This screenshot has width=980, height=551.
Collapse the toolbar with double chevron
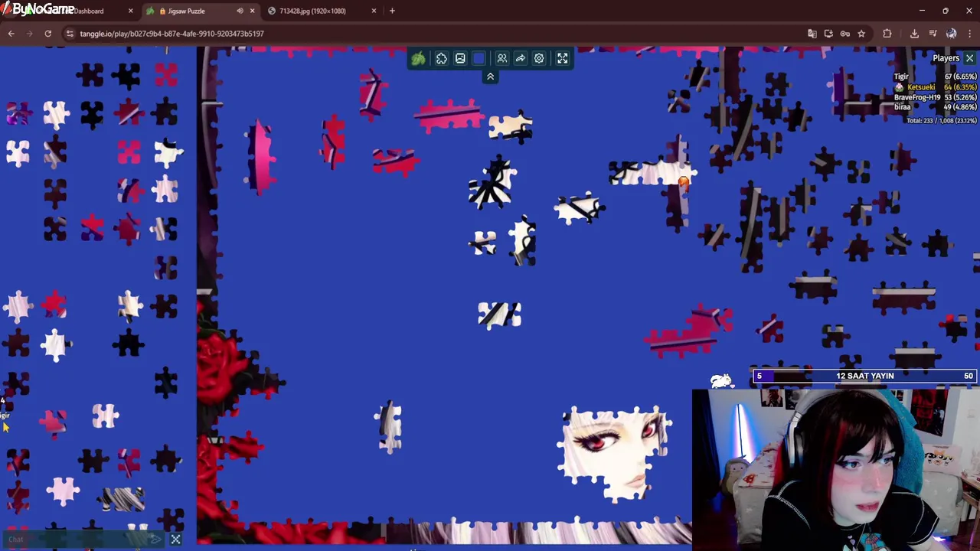[490, 77]
